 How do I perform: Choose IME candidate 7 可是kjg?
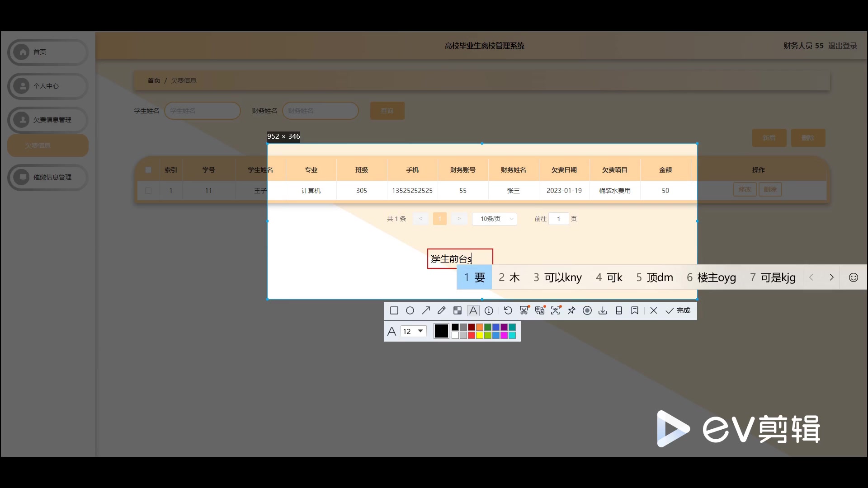(x=773, y=277)
